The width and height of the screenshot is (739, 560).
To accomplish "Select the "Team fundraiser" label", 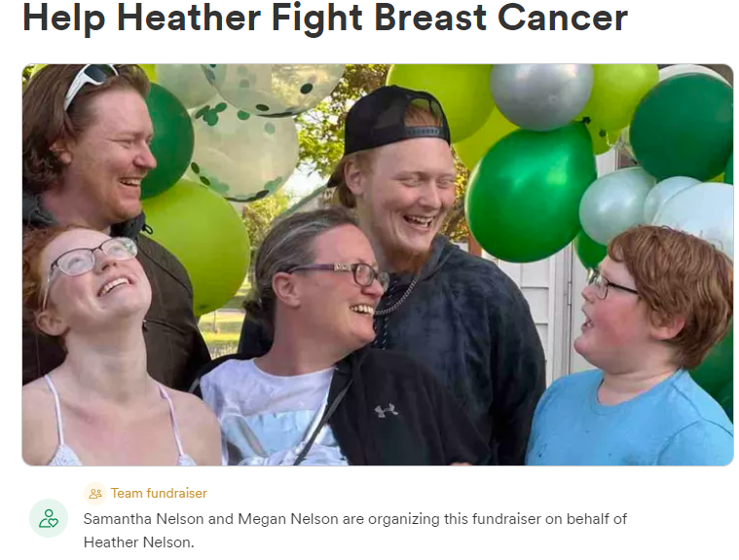I will (159, 494).
